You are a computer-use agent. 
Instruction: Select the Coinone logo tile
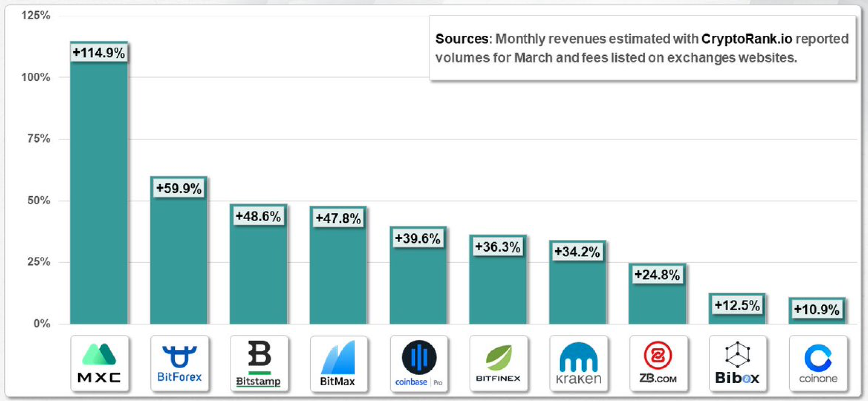click(818, 363)
